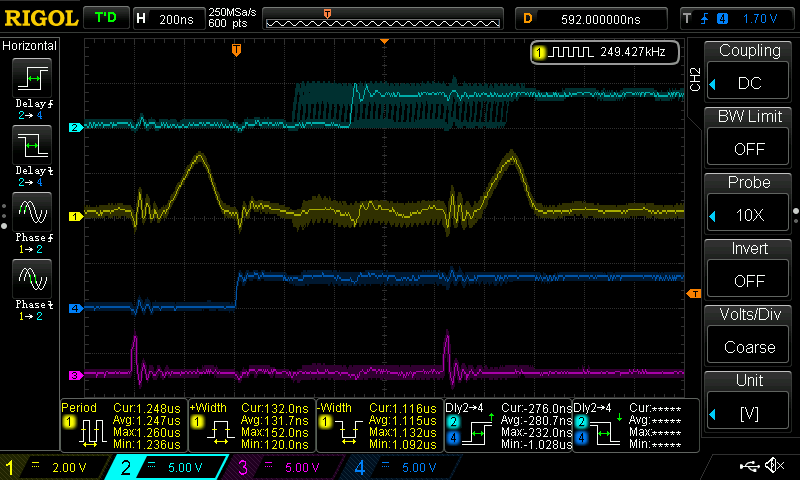Click the Dly2→4 Cur:-276.0ns value
Viewport: 800px width, 480px height.
(x=537, y=409)
